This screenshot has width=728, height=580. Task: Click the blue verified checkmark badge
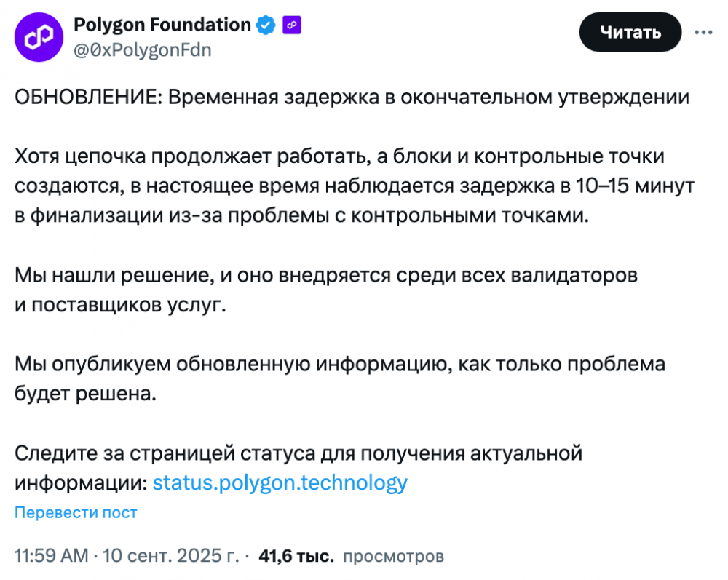point(266,25)
